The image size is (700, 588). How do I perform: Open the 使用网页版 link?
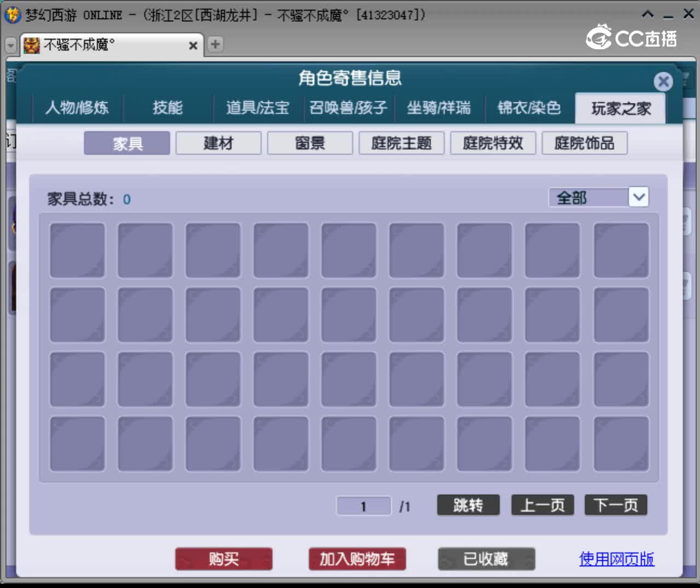point(616,559)
